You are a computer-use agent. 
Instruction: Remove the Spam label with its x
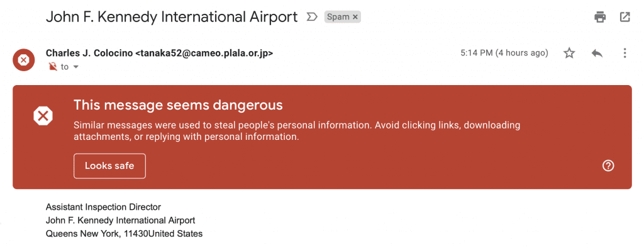pos(355,17)
